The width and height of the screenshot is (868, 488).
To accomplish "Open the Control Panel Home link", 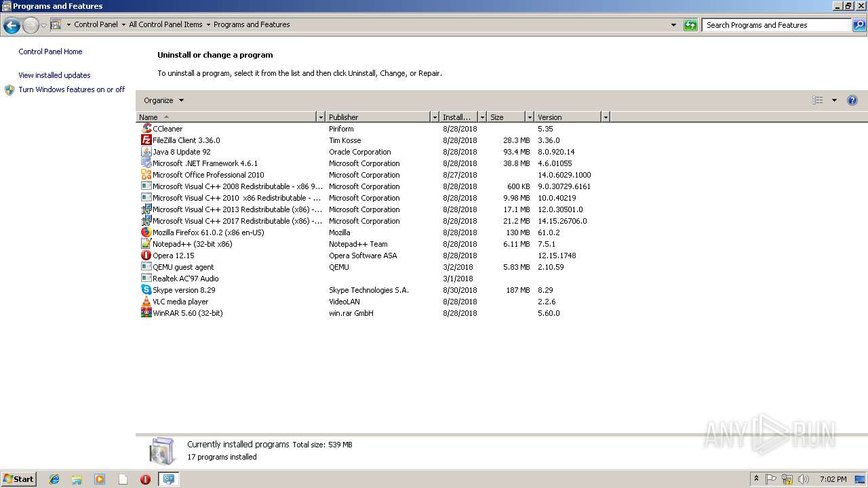I will (50, 52).
